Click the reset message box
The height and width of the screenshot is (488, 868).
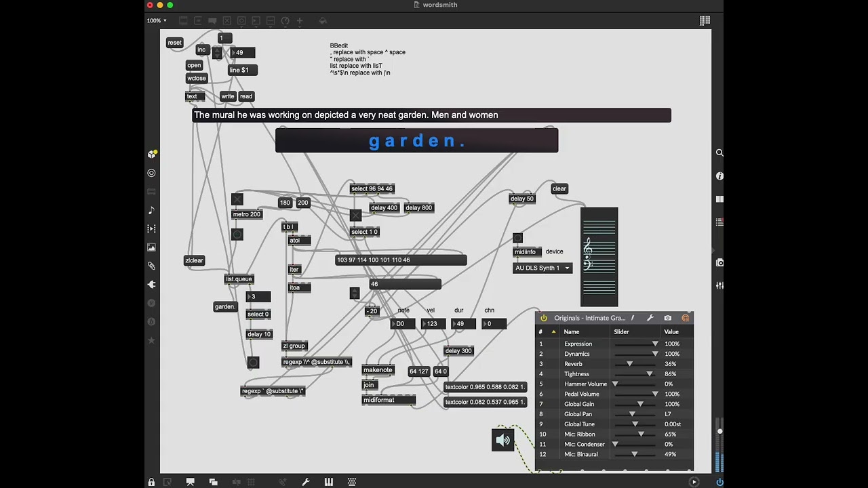(x=175, y=43)
